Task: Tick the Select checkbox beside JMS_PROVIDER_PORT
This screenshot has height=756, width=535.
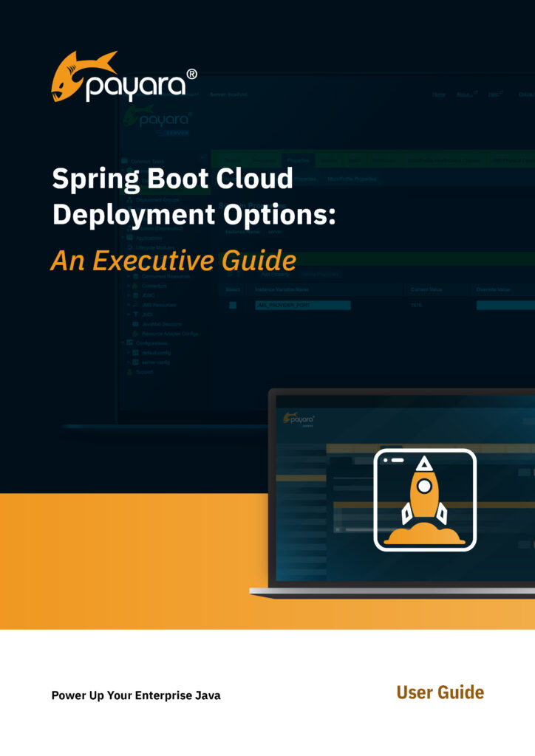Action: pyautogui.click(x=233, y=305)
